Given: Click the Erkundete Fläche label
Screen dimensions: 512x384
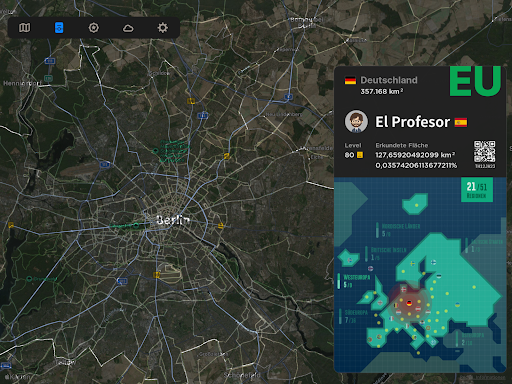Looking at the screenshot, I should (x=402, y=145).
